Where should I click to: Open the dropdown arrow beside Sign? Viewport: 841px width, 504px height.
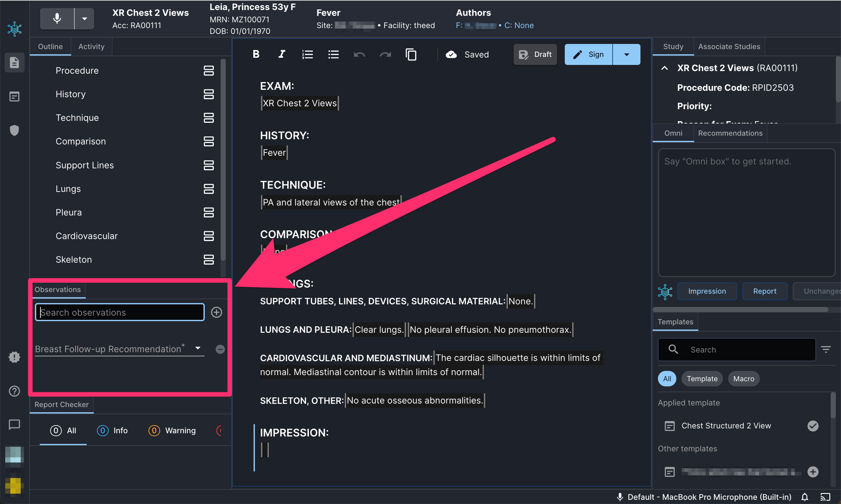tap(627, 54)
